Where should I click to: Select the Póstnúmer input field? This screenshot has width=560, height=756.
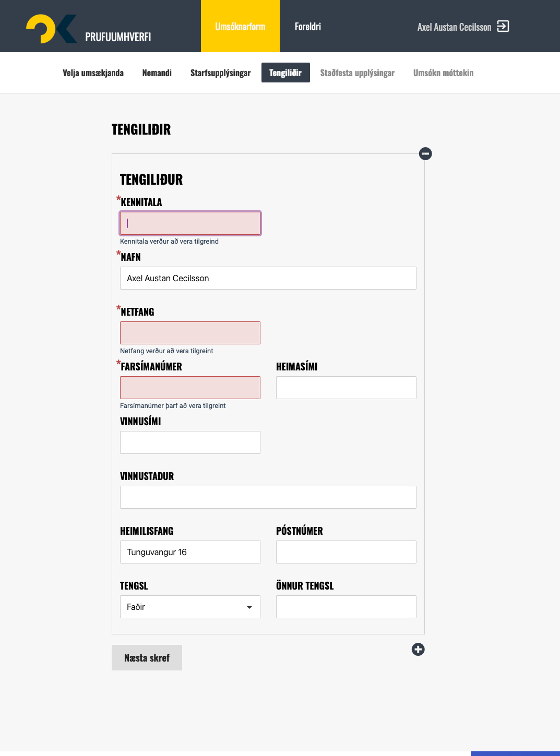(x=346, y=552)
